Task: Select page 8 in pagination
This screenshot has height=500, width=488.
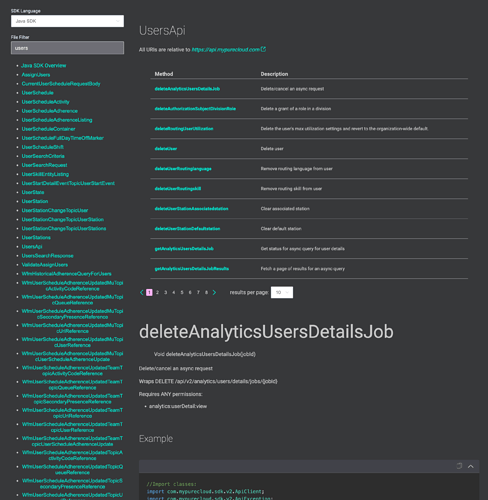Action: [x=206, y=292]
